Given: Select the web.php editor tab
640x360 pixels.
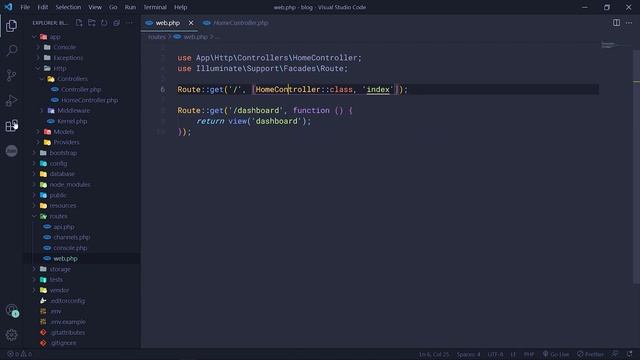Looking at the screenshot, I should (169, 23).
